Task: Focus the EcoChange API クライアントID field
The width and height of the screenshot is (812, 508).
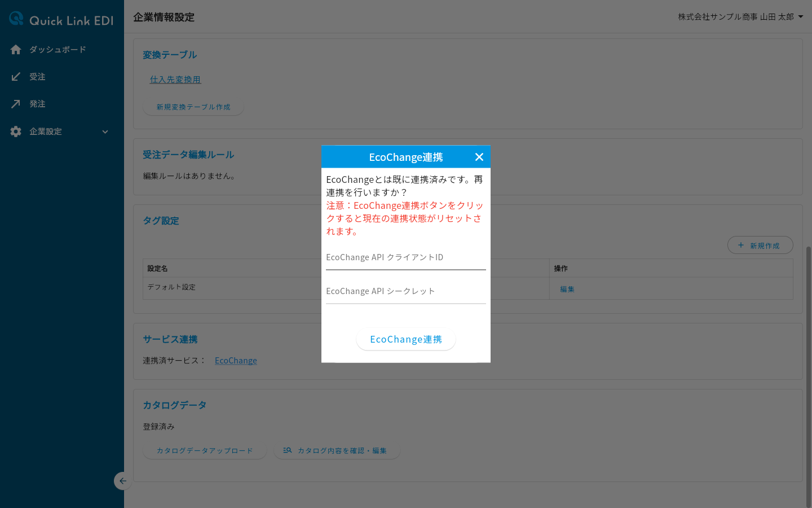Action: [406, 258]
